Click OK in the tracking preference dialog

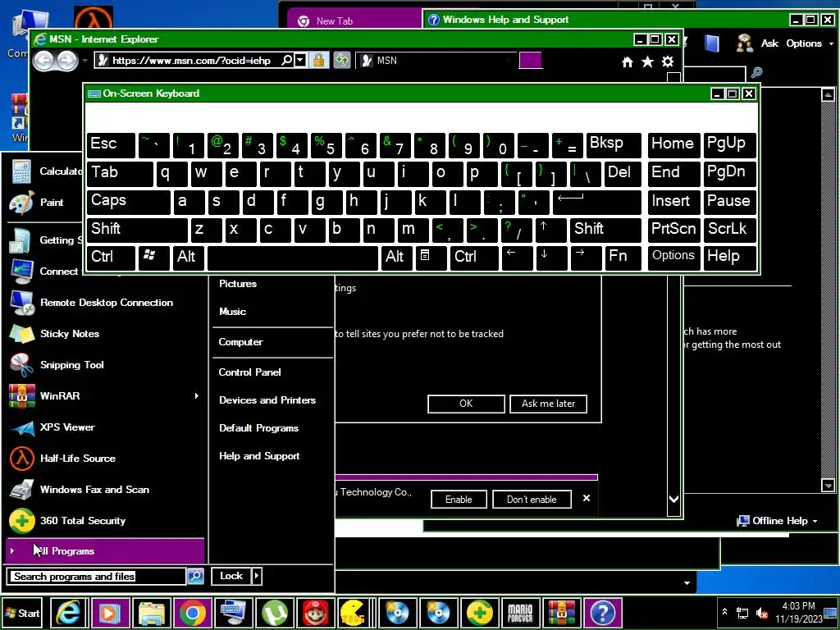point(466,404)
